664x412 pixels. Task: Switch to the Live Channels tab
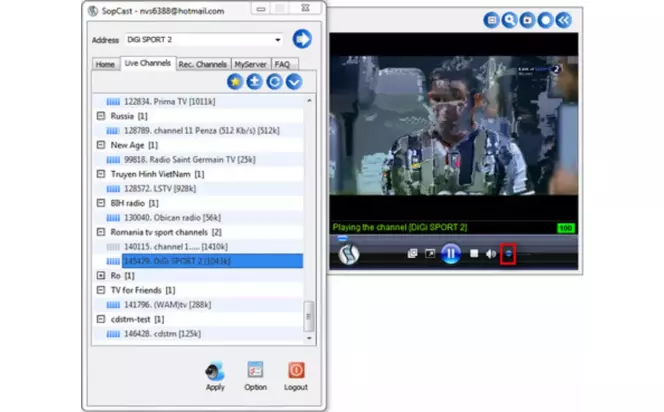click(148, 63)
